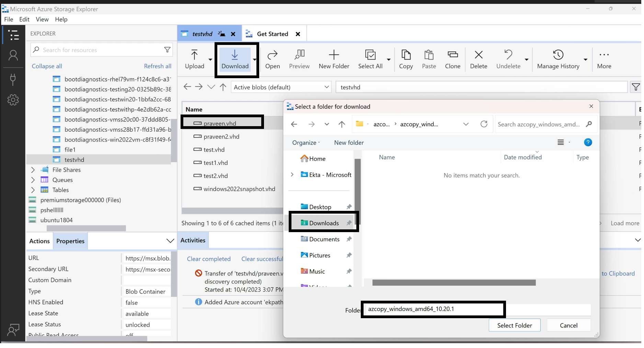Click the Folder name input field
Screen dimensions: 644x348
[x=478, y=309]
